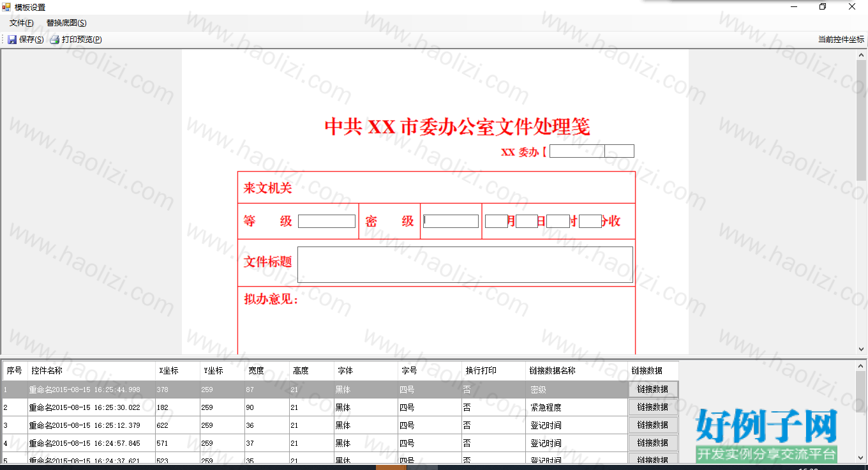Image resolution: width=868 pixels, height=470 pixels.
Task: Click width cell 87 in row 1
Action: pyautogui.click(x=267, y=390)
